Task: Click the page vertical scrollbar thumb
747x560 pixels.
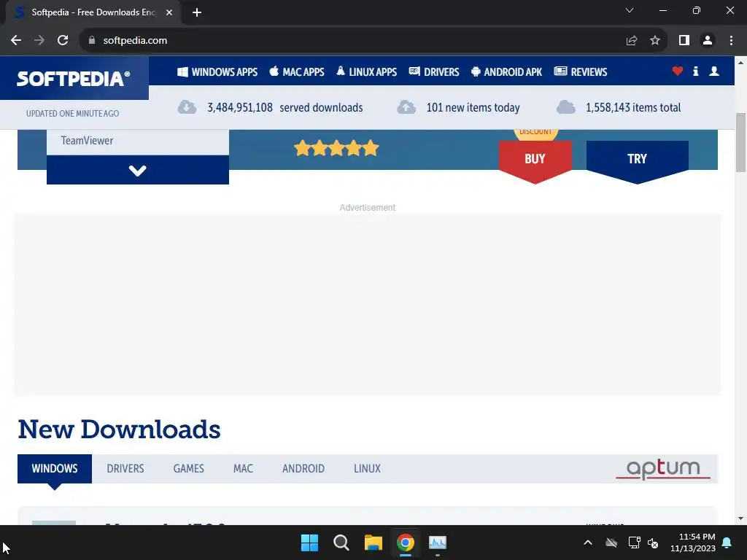Action: pos(740,142)
